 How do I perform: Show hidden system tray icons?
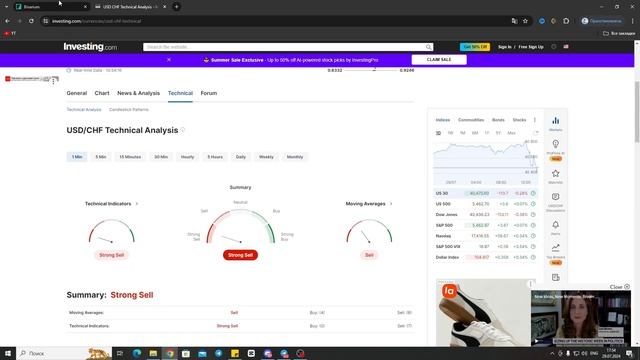click(x=552, y=353)
